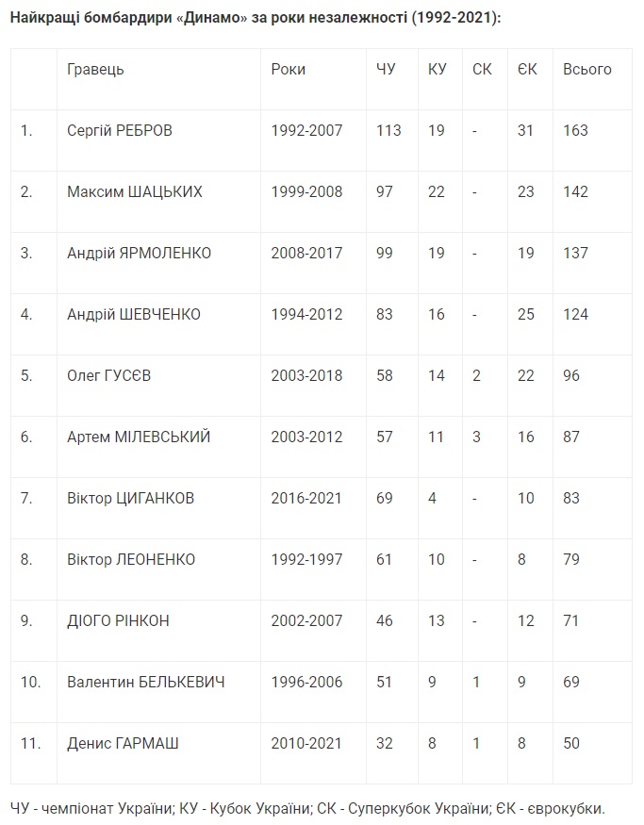Select the Денис ГАРМАШ name cell

coord(124,743)
